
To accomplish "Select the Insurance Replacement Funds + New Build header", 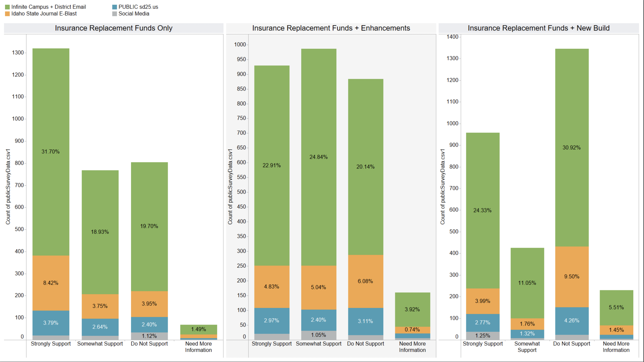I will click(x=538, y=28).
